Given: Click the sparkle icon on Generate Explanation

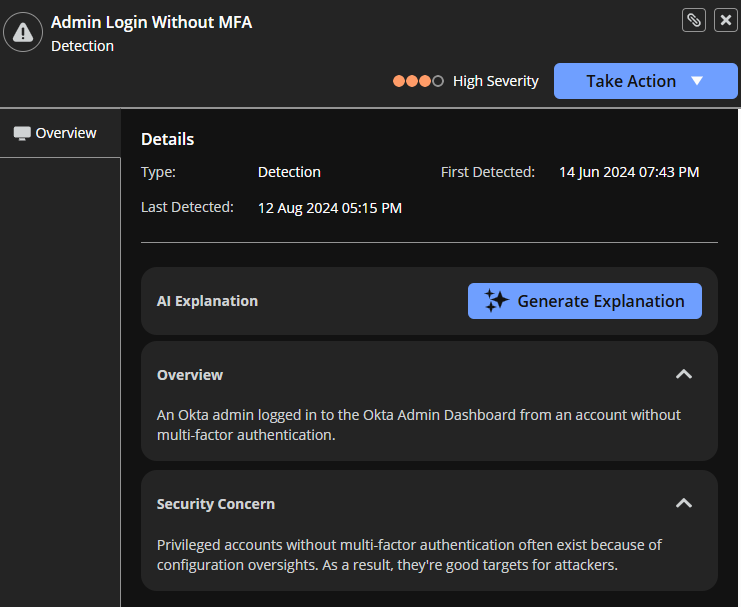Looking at the screenshot, I should 496,301.
